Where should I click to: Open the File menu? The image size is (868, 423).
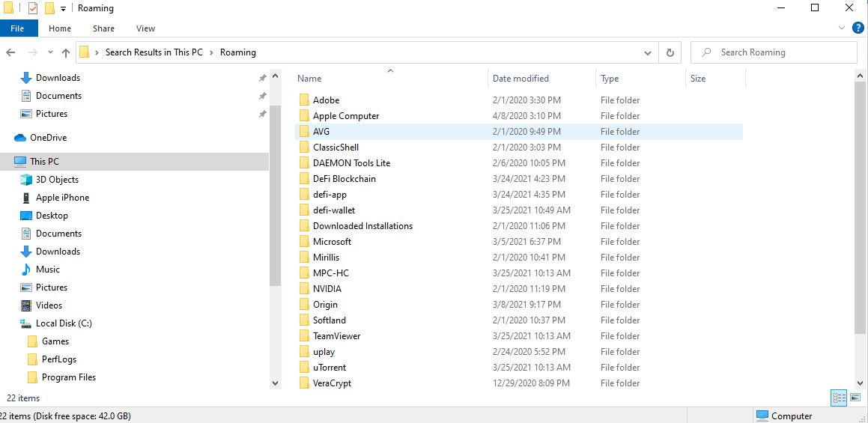click(18, 28)
